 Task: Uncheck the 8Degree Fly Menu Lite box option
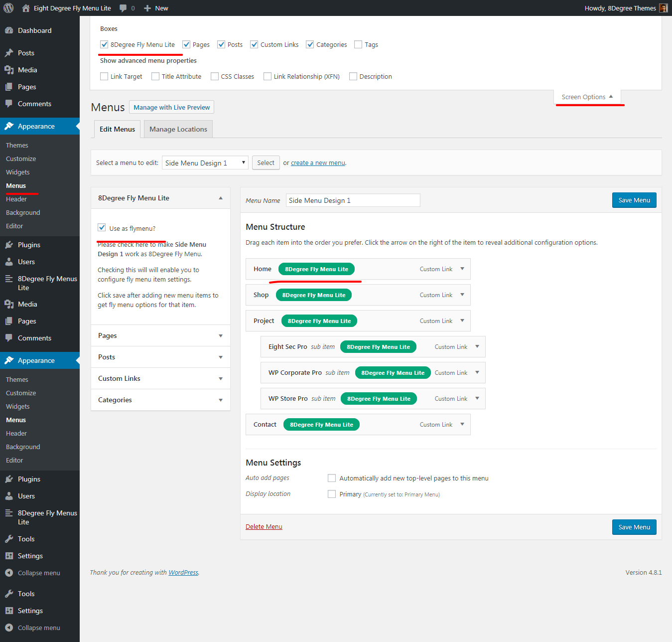(x=104, y=44)
